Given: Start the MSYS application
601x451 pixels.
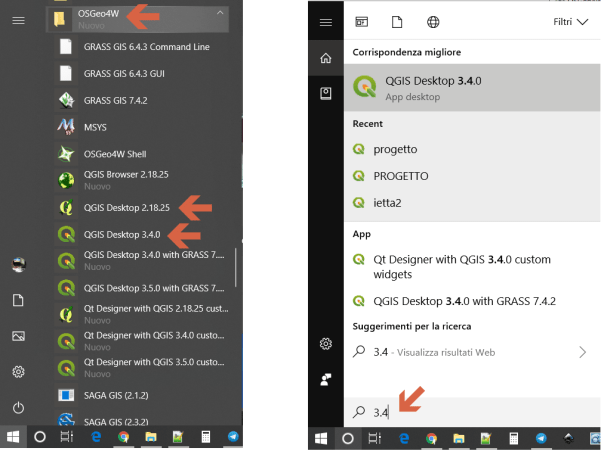Looking at the screenshot, I should (95, 127).
